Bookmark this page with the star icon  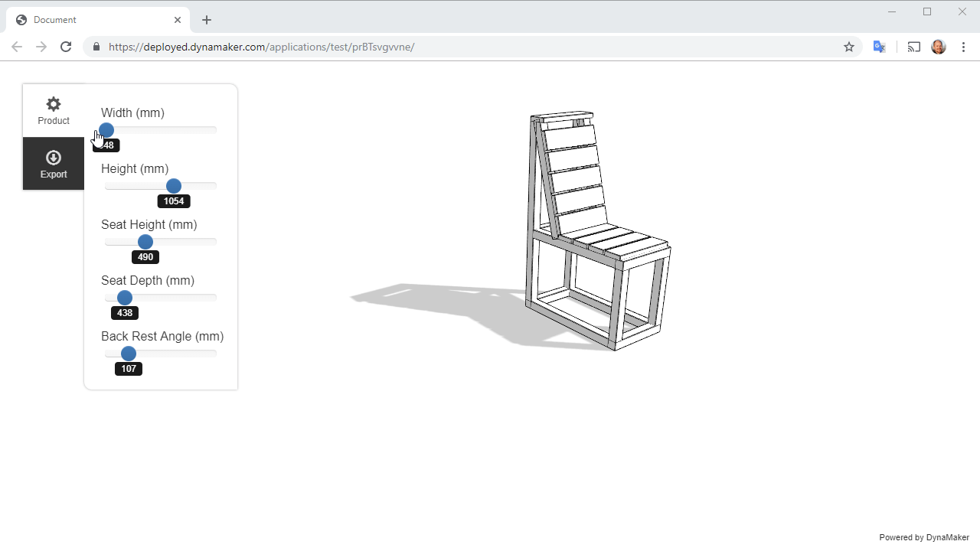click(x=849, y=47)
